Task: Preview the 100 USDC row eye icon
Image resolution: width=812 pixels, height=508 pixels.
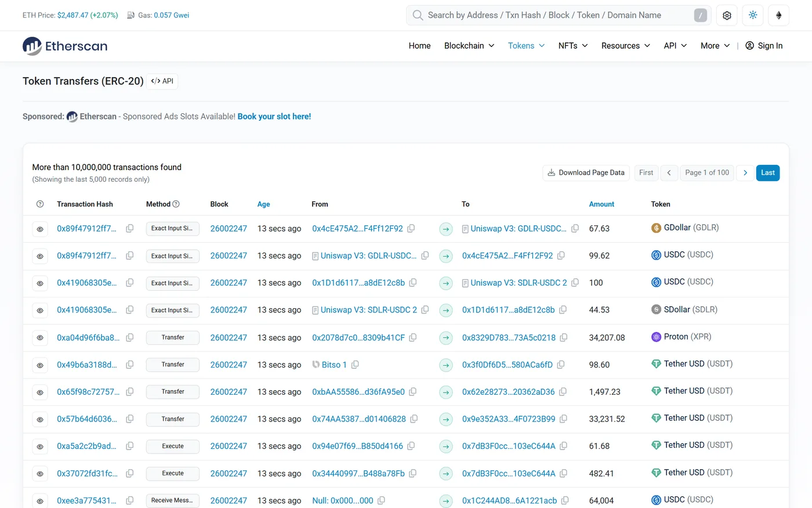Action: coord(40,283)
